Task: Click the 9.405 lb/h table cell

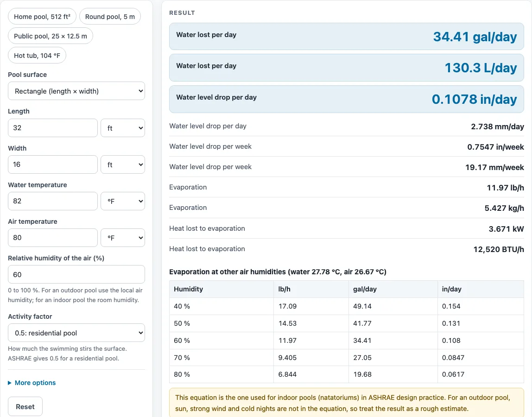Action: click(311, 358)
